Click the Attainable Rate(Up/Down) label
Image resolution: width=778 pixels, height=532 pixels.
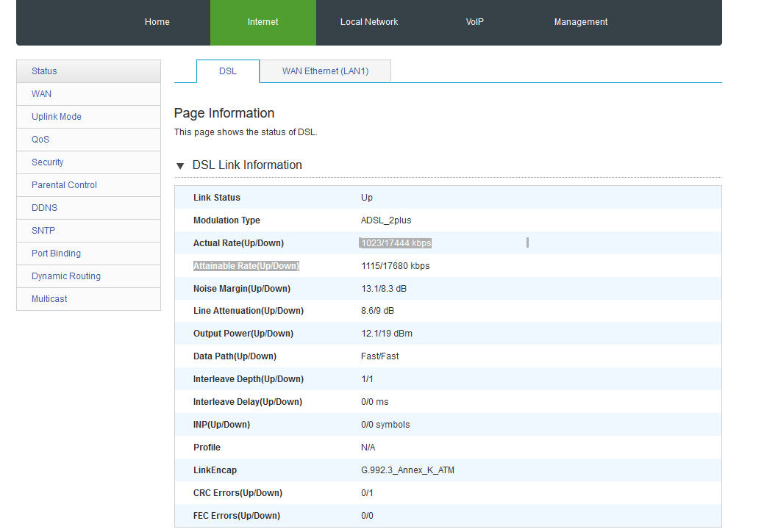(246, 266)
